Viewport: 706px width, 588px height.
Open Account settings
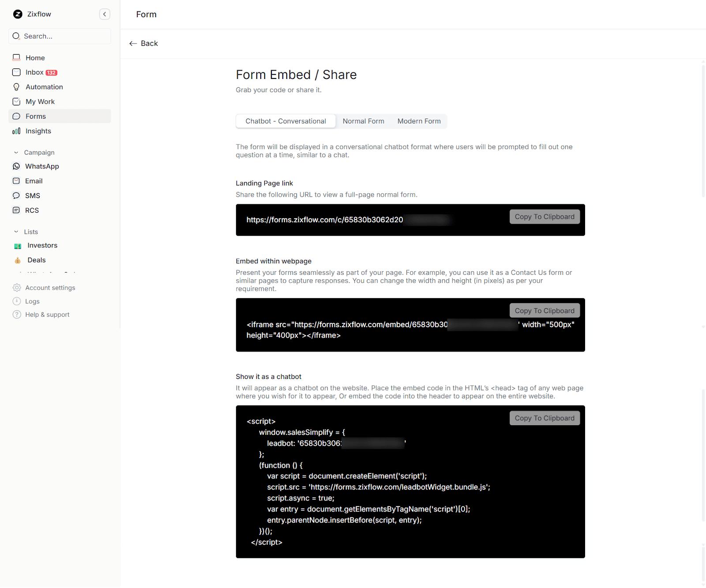pos(50,287)
